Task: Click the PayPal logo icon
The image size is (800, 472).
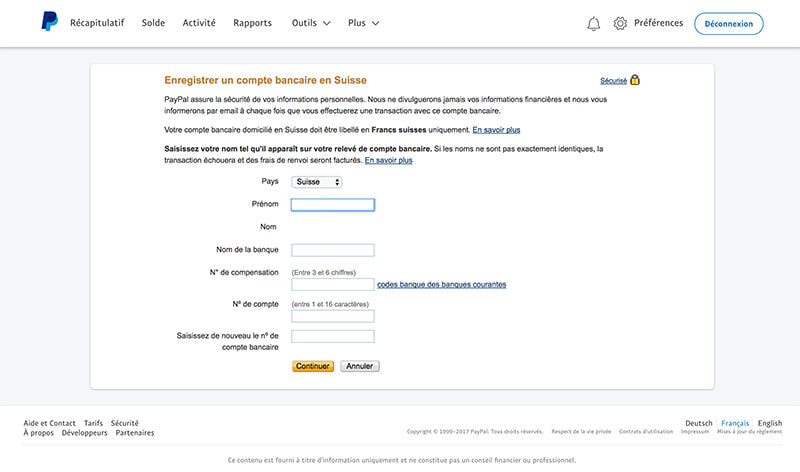Action: [x=49, y=22]
